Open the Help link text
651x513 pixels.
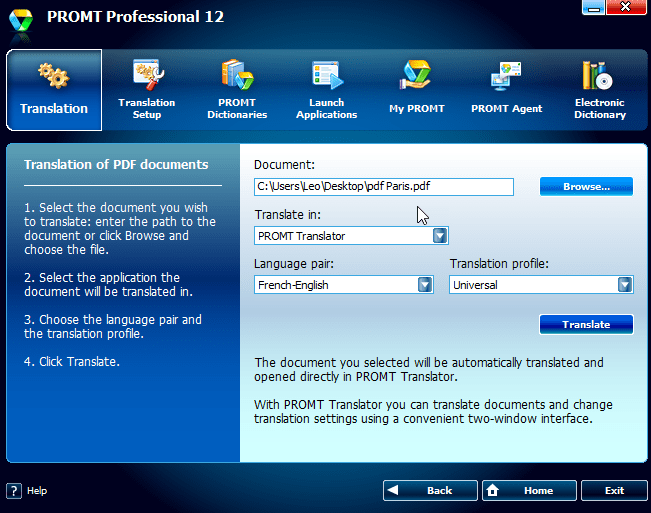pyautogui.click(x=37, y=491)
